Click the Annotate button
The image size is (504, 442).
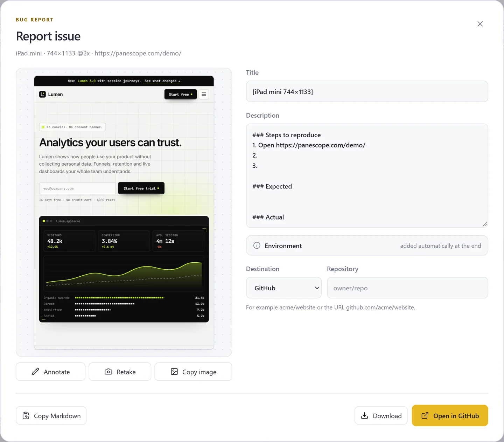click(50, 372)
